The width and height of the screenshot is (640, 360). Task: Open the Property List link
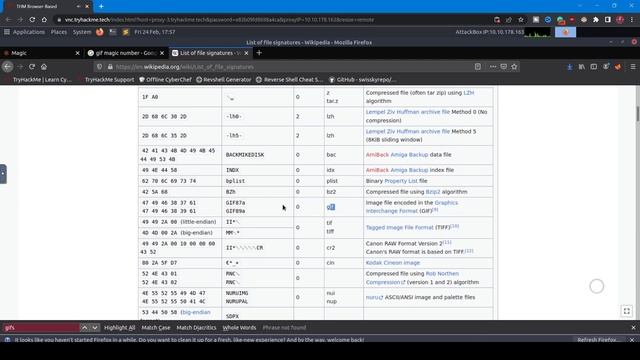point(401,181)
